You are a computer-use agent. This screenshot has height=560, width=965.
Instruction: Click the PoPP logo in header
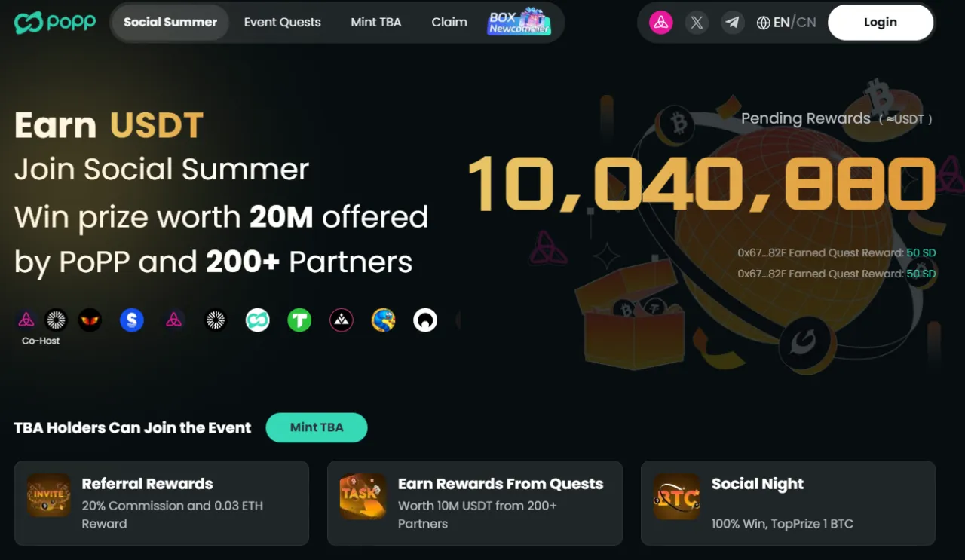(x=55, y=23)
